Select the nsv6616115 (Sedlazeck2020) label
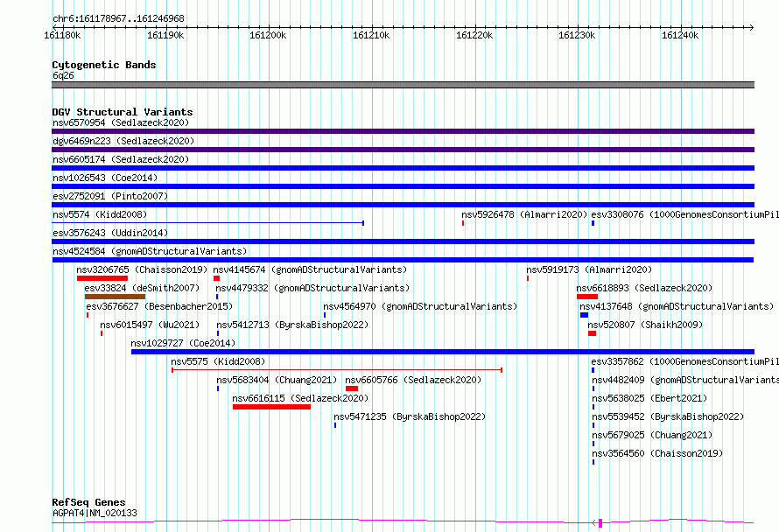779x532 pixels. tap(300, 398)
